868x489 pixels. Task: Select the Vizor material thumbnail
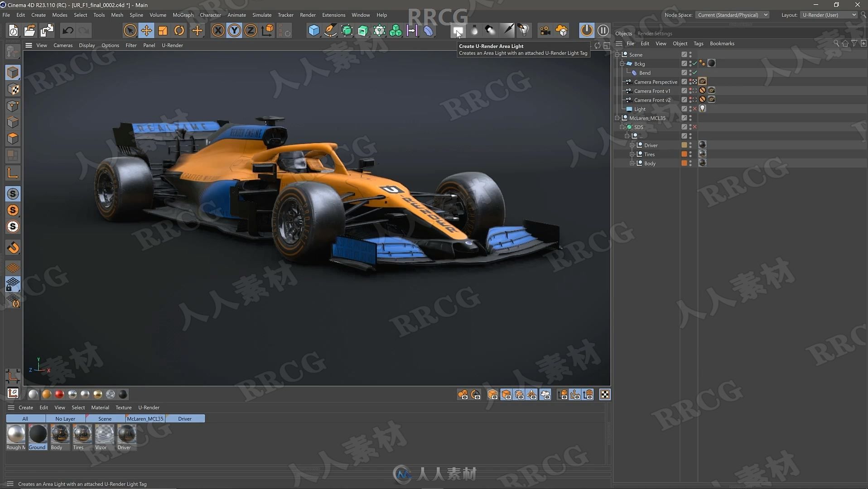(x=104, y=437)
